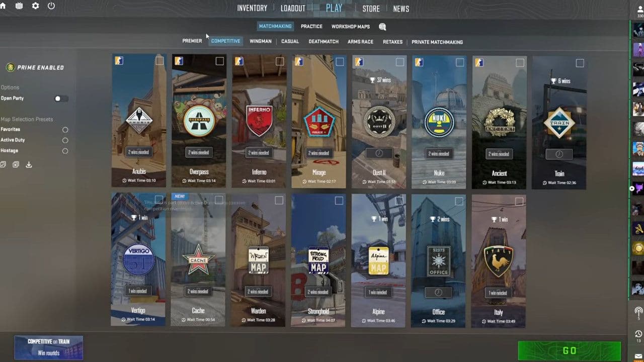Click the Nuke map emblem
Viewport: 644px width, 362px height.
[439, 122]
